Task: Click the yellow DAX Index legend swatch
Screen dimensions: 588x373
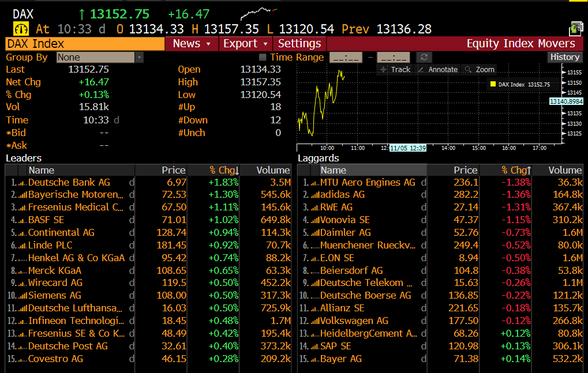Action: pyautogui.click(x=493, y=84)
